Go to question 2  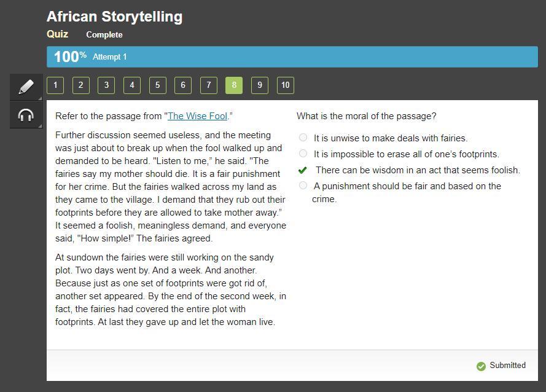[80, 85]
